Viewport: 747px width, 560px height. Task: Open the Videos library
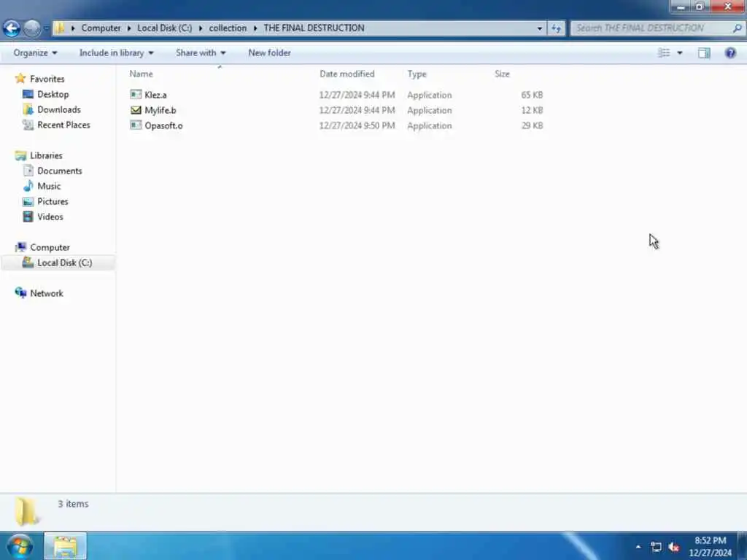pos(50,217)
